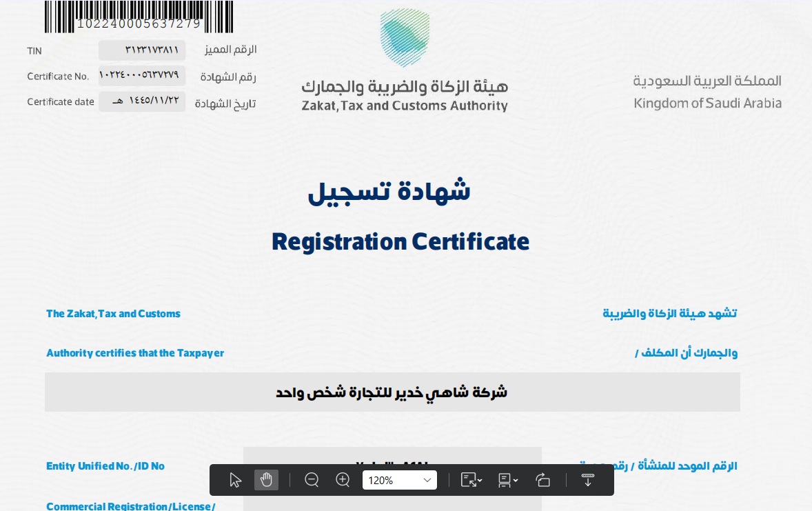Expand the fit-to-page options dropdown

[x=471, y=480]
